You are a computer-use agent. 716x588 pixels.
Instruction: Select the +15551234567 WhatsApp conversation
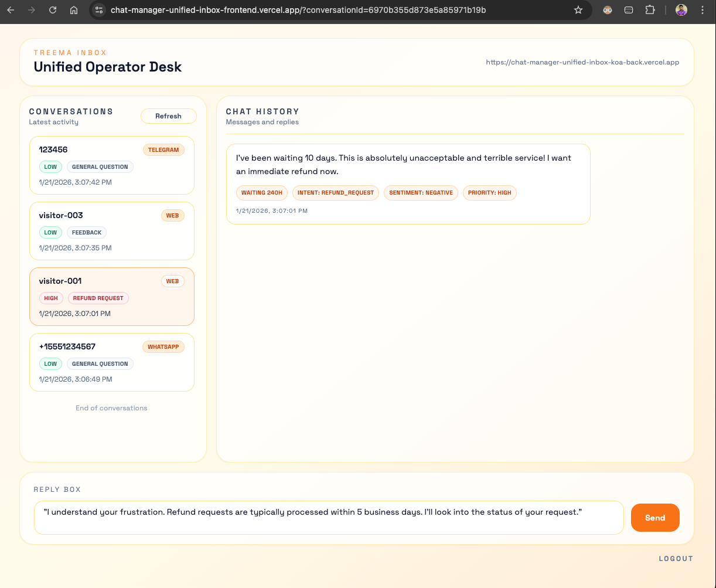[111, 362]
